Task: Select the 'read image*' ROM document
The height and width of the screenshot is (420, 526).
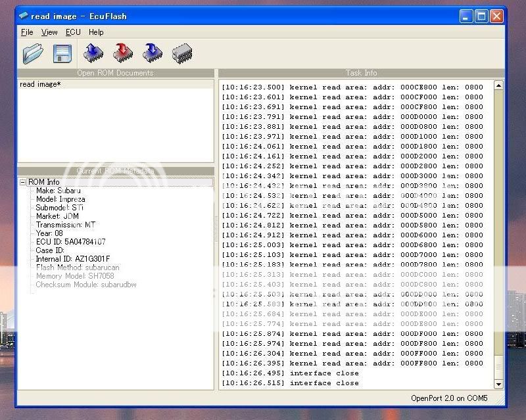Action: pyautogui.click(x=40, y=84)
